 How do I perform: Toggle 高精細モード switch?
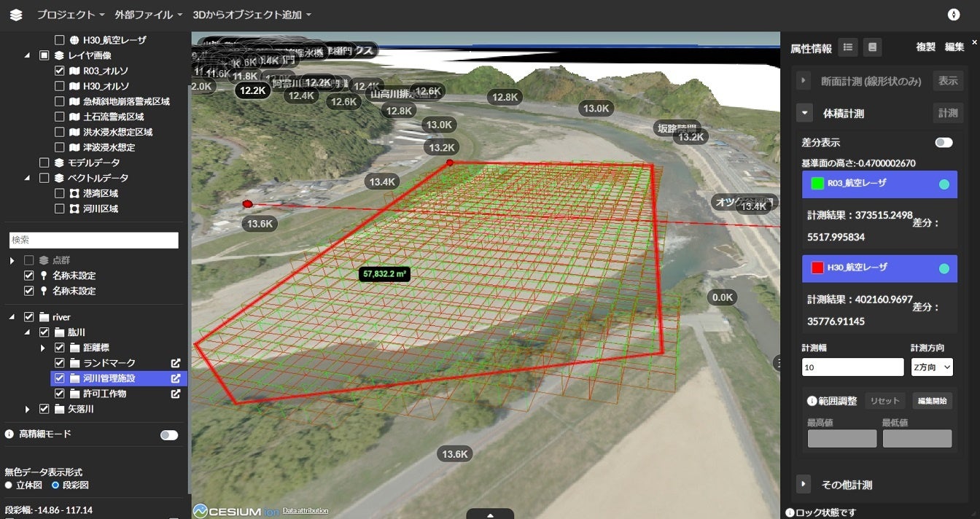click(169, 435)
